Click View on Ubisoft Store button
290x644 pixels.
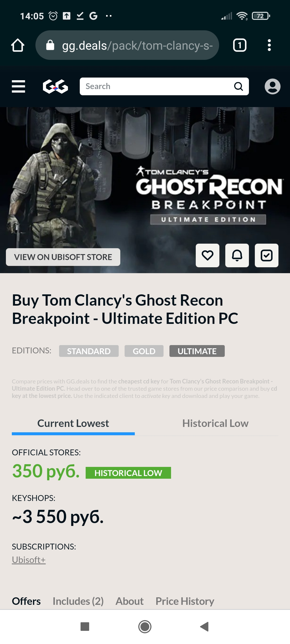point(63,257)
